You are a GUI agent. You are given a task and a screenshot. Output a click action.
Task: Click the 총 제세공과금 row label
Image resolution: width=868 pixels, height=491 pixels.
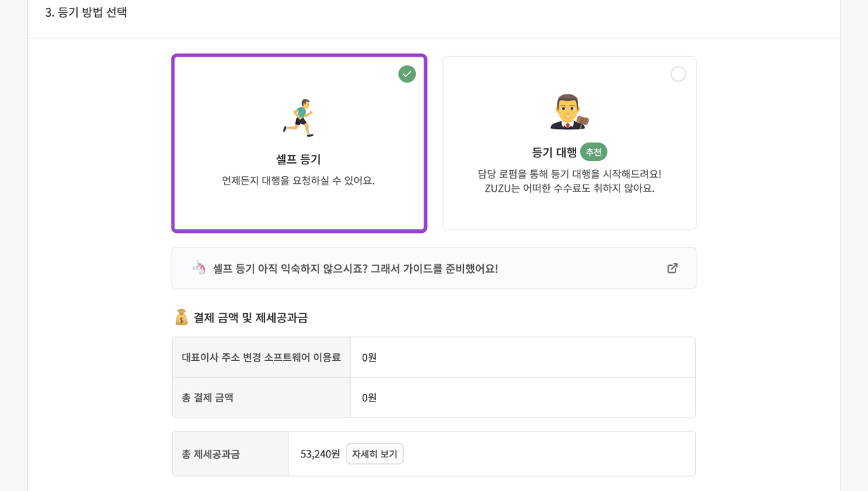[210, 454]
